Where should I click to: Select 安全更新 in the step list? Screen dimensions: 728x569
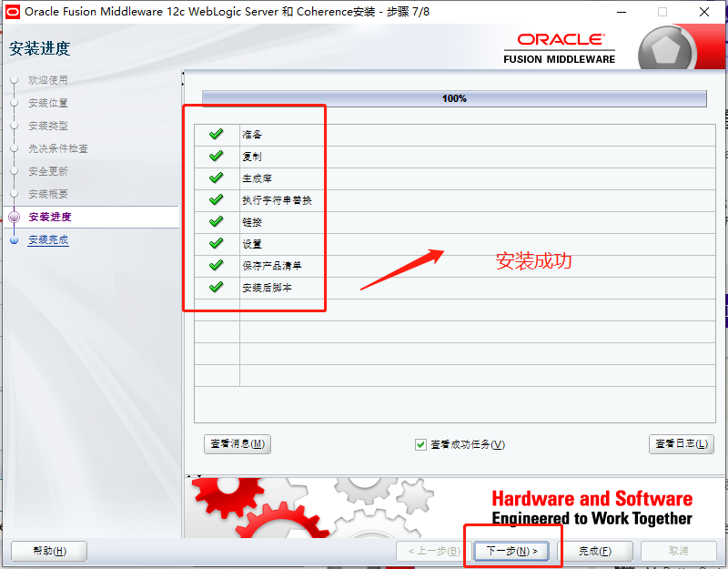48,171
